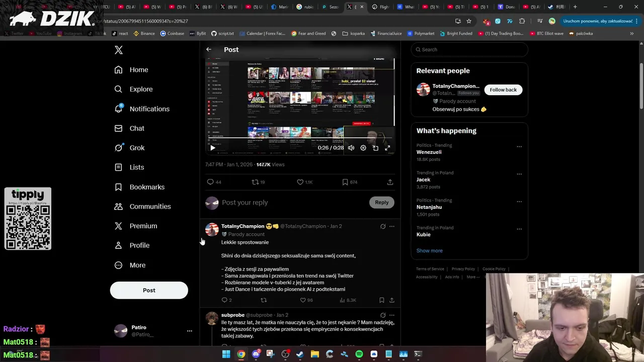Open Grok actions on subprobe's reply
The width and height of the screenshot is (644, 362).
[x=383, y=315]
